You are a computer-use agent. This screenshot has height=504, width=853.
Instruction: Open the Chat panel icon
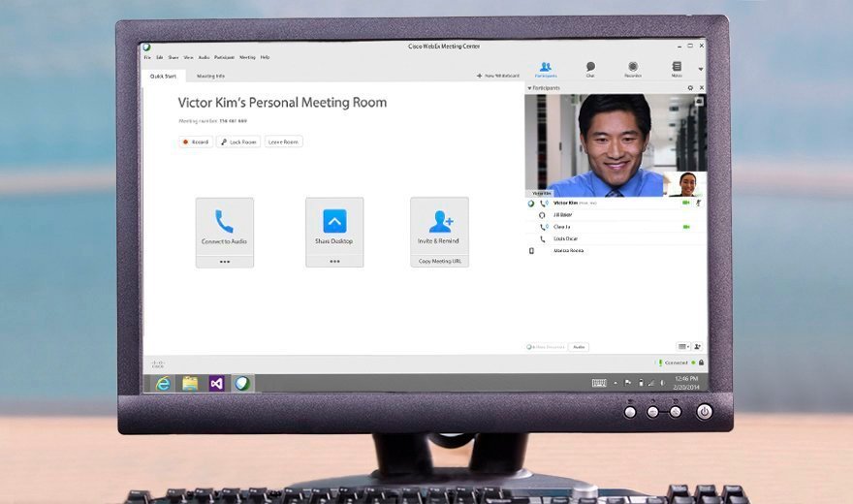click(590, 68)
